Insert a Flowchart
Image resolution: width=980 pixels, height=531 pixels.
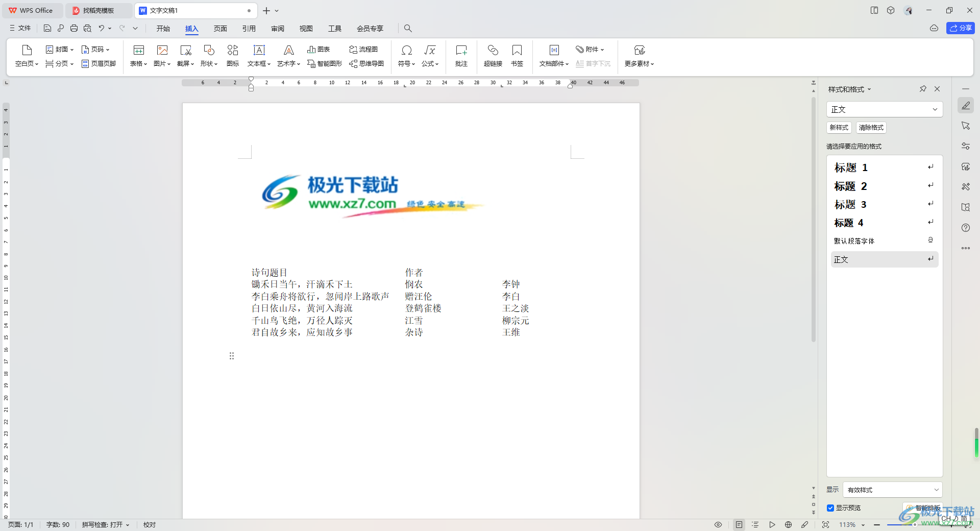pyautogui.click(x=363, y=50)
